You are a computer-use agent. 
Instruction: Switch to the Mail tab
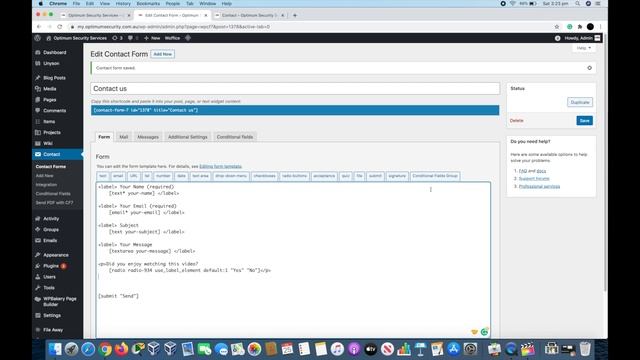pos(124,137)
